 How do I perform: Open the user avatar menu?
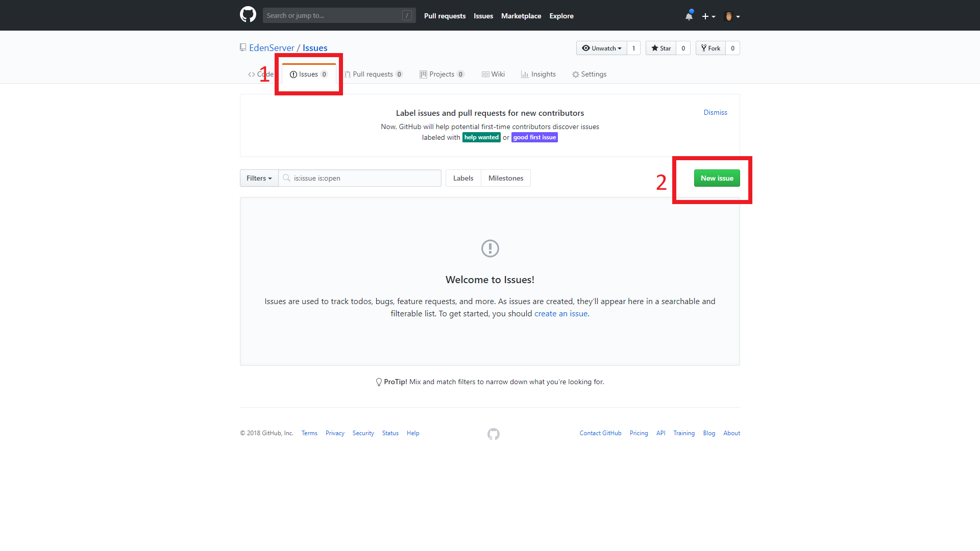(x=732, y=16)
